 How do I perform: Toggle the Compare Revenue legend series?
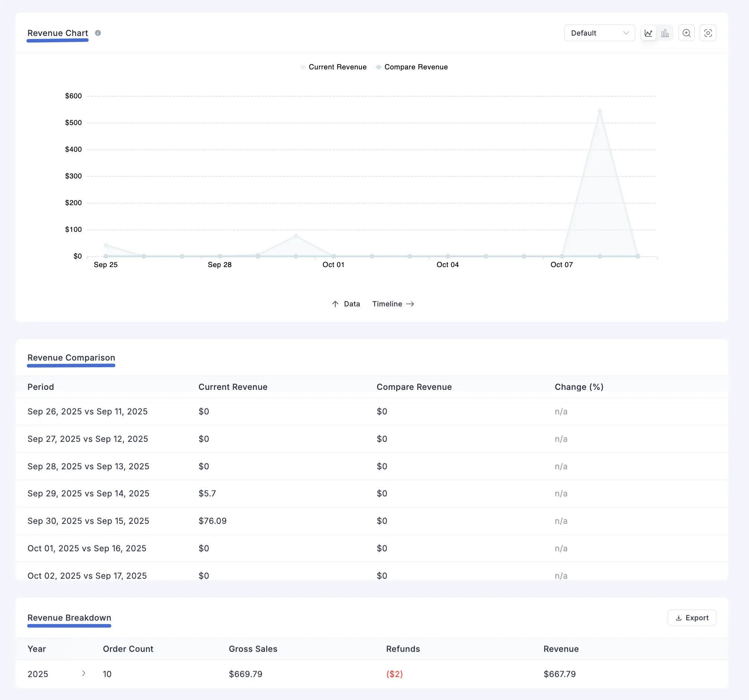click(412, 67)
